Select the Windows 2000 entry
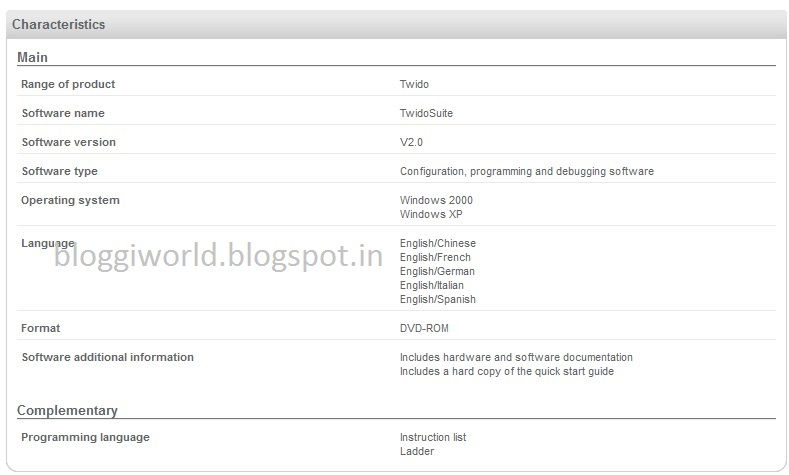 (436, 200)
